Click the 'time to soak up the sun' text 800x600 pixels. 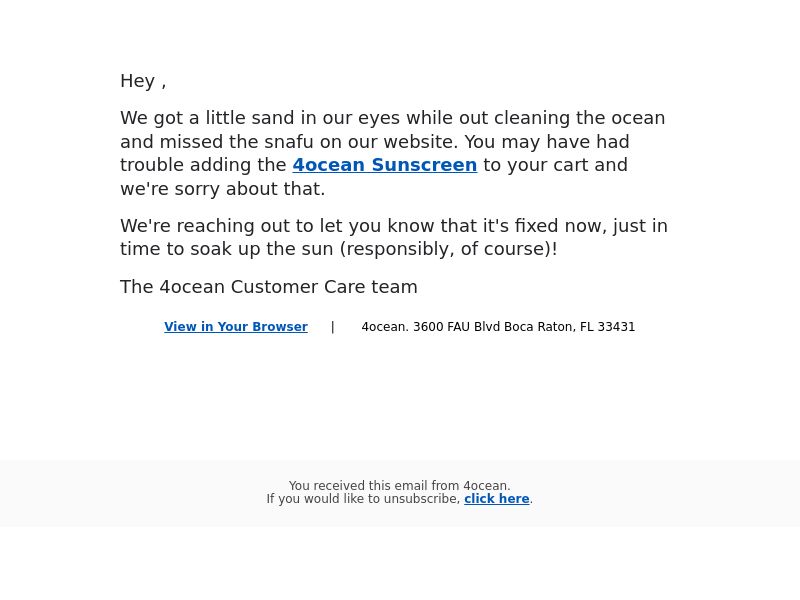(x=227, y=249)
